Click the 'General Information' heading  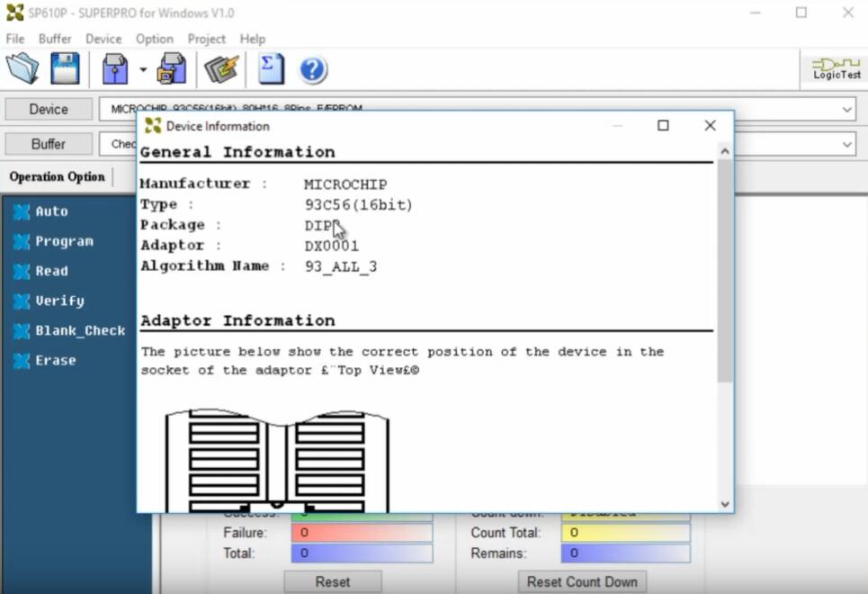pyautogui.click(x=237, y=152)
